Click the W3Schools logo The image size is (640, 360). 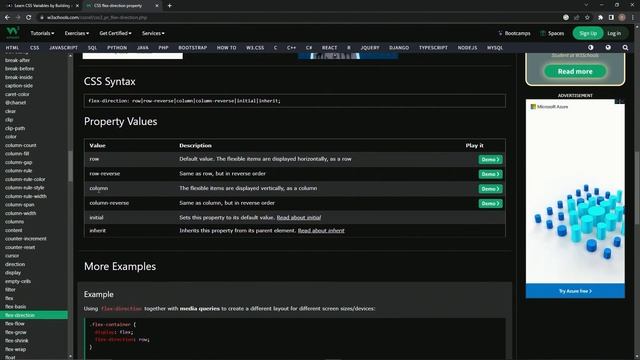click(12, 32)
